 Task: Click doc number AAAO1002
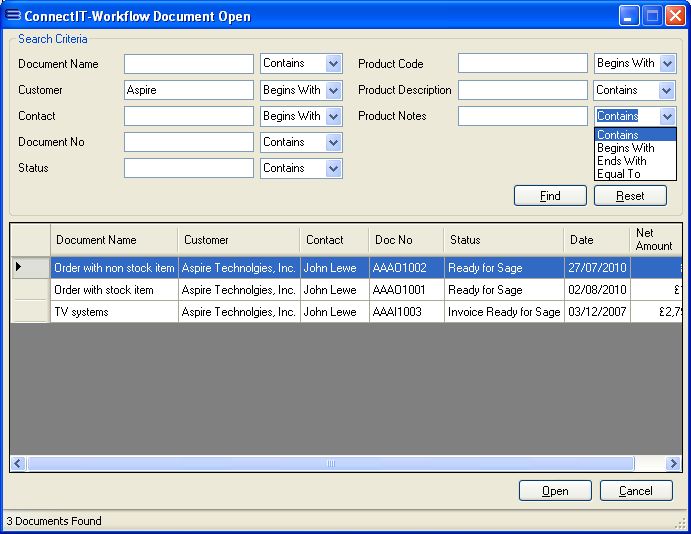point(406,268)
